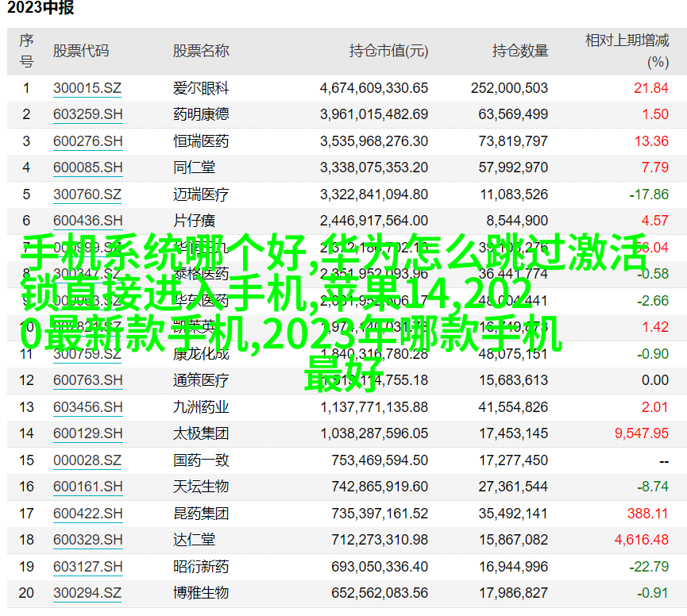
Task: Click stock name 爱尔眼科
Action: pos(201,88)
